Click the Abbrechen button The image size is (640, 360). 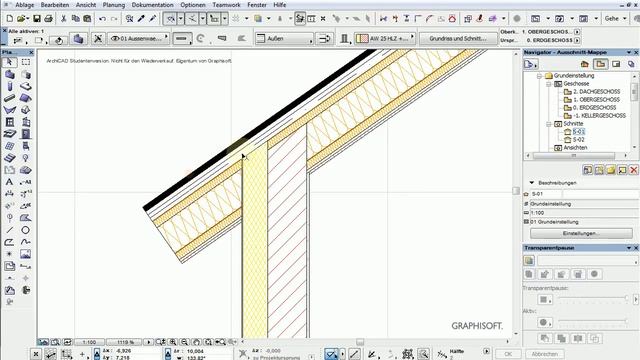(x=545, y=354)
